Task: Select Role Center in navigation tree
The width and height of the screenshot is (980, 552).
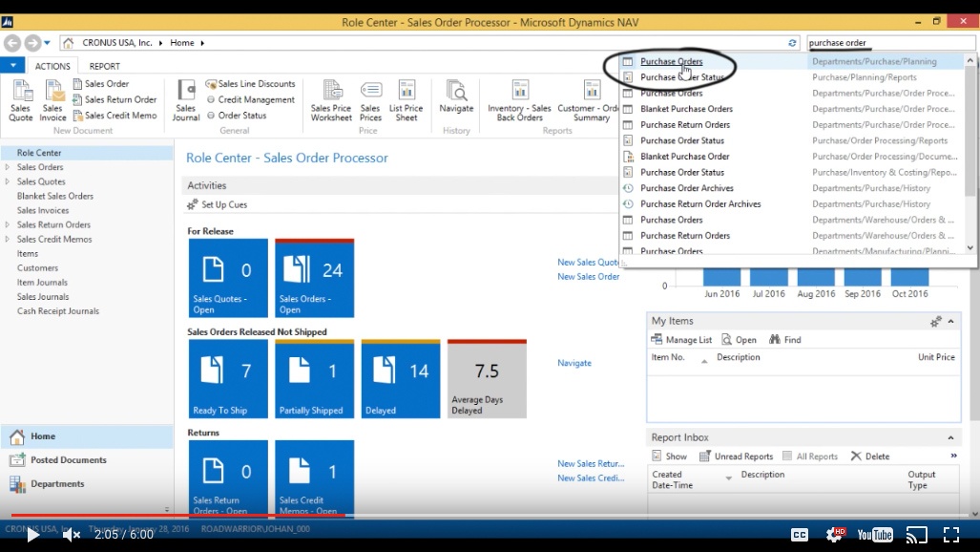Action: (x=86, y=153)
